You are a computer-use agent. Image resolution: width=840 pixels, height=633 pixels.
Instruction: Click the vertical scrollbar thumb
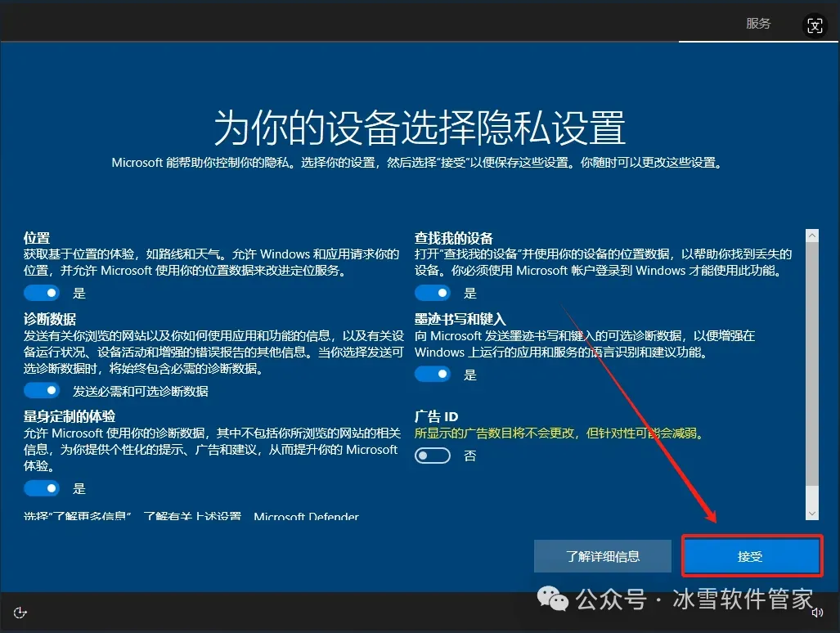812,364
